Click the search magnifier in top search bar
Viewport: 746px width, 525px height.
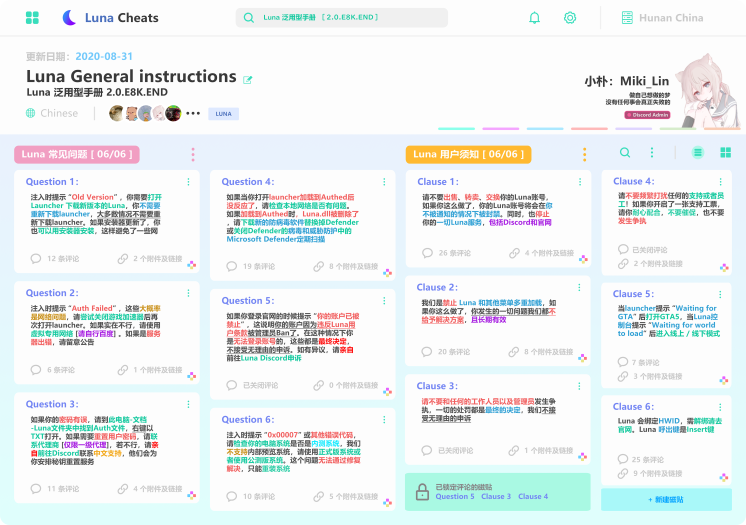click(248, 18)
